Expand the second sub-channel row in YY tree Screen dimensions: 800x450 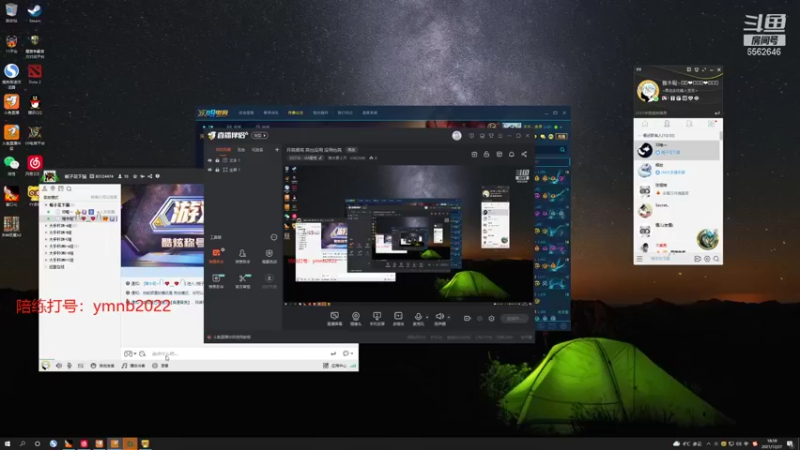pyautogui.click(x=46, y=232)
